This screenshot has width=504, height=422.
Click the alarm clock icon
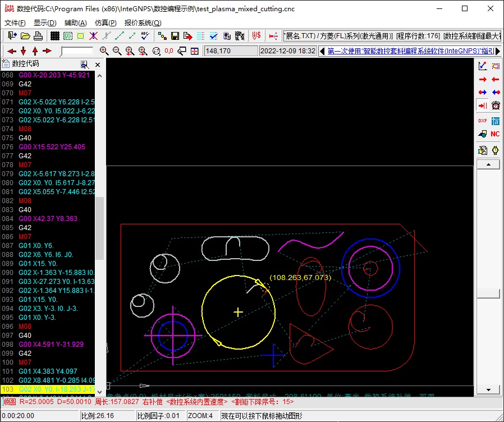click(x=496, y=105)
